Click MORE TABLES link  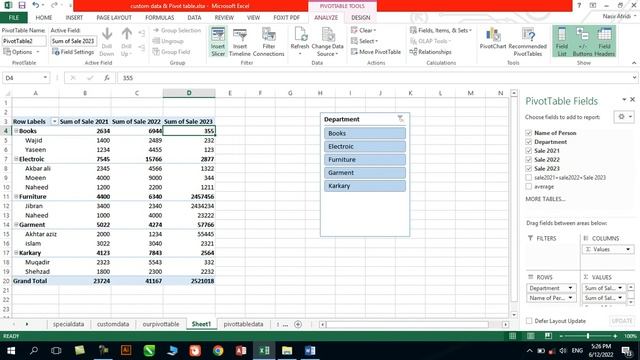[545, 199]
